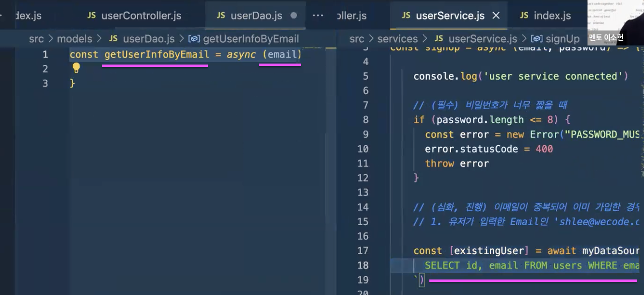
Task: Switch to the index.js tab in right editor group
Action: tap(552, 16)
